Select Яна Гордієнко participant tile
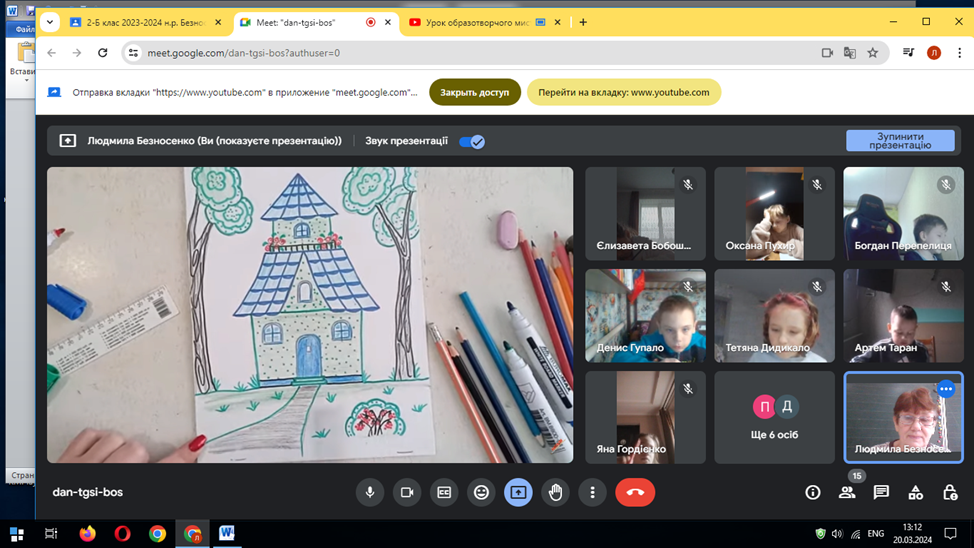This screenshot has height=548, width=974. [x=645, y=418]
